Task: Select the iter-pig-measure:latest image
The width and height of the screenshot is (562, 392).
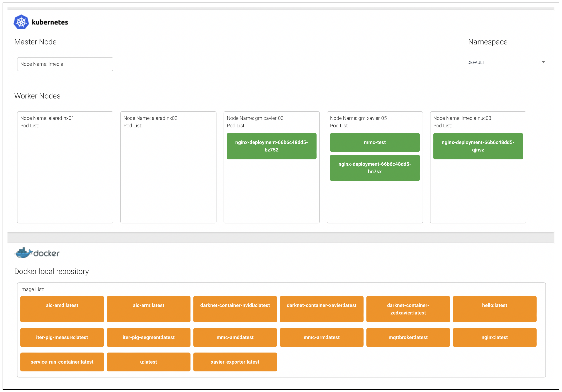Action: [62, 337]
